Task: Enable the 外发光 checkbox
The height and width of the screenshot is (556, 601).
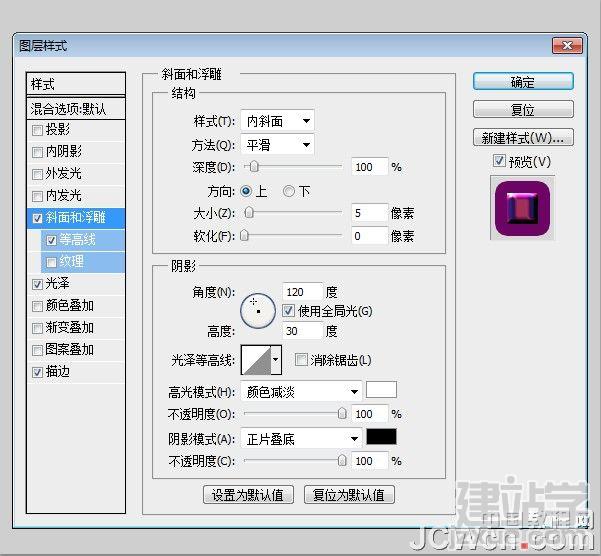Action: click(x=37, y=175)
